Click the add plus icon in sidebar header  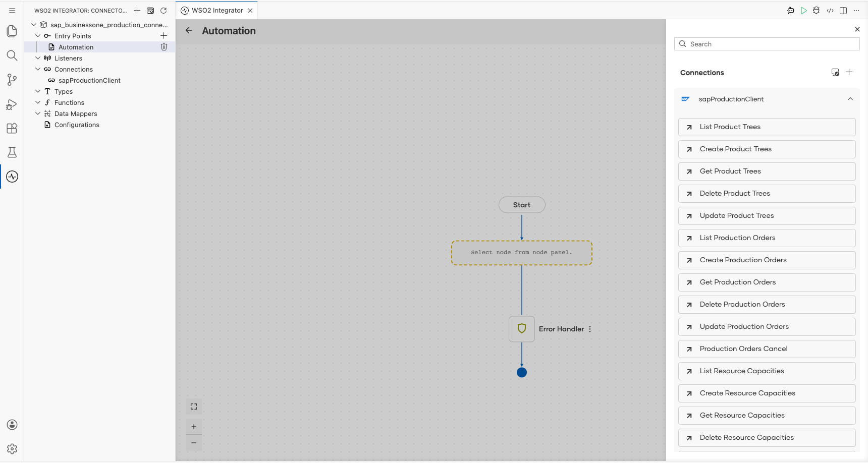tap(137, 10)
